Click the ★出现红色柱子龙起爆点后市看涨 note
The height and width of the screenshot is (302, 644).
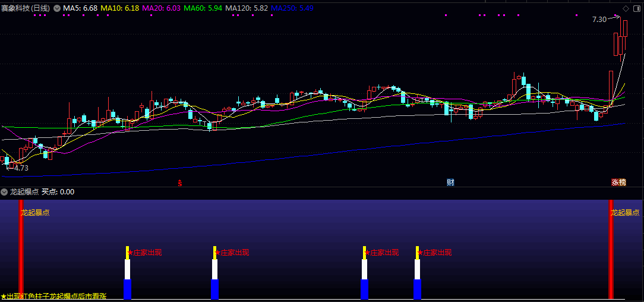[x=53, y=296]
